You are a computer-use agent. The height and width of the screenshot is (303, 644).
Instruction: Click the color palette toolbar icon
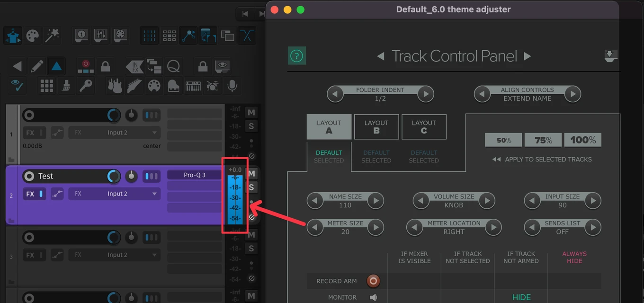tap(33, 36)
